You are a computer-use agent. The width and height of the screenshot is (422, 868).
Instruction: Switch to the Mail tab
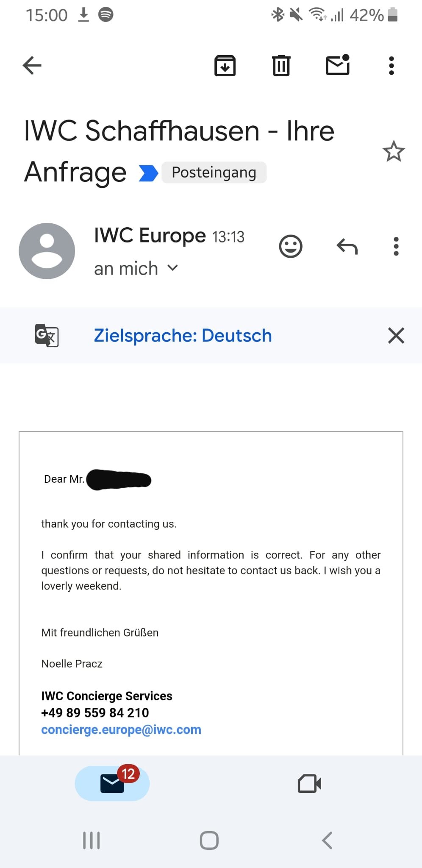[112, 783]
